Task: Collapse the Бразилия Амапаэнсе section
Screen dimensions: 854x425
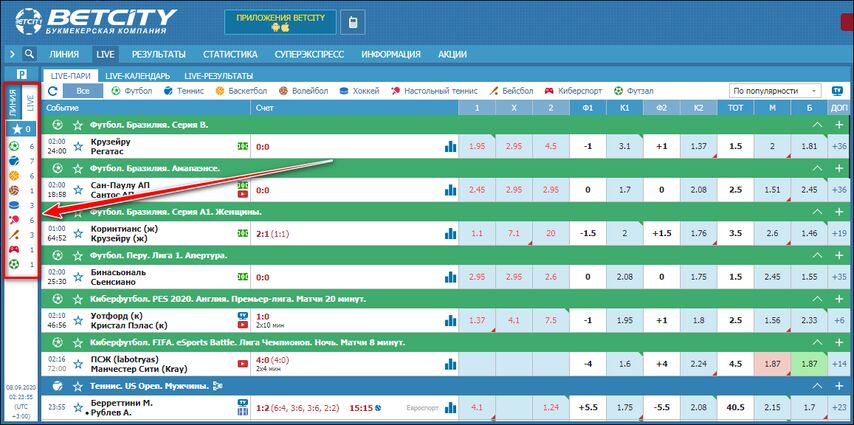Action: (817, 168)
